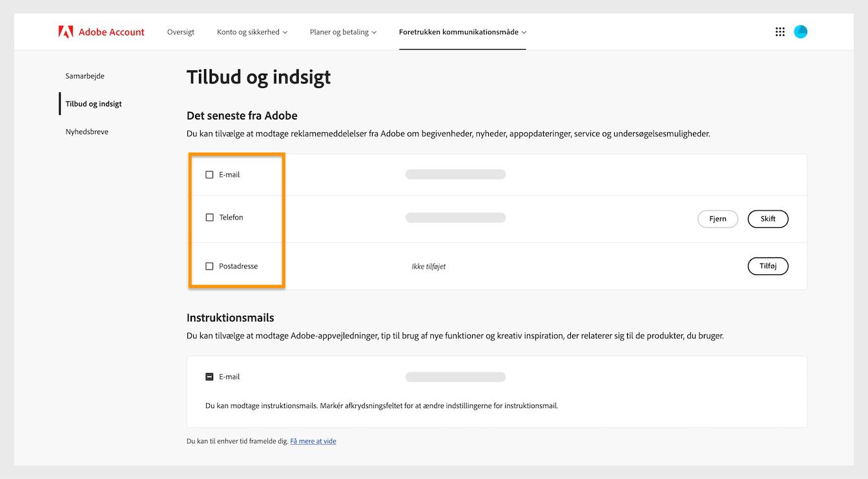868x479 pixels.
Task: Open the Nyhedsbreve sidebar section
Action: coord(87,131)
